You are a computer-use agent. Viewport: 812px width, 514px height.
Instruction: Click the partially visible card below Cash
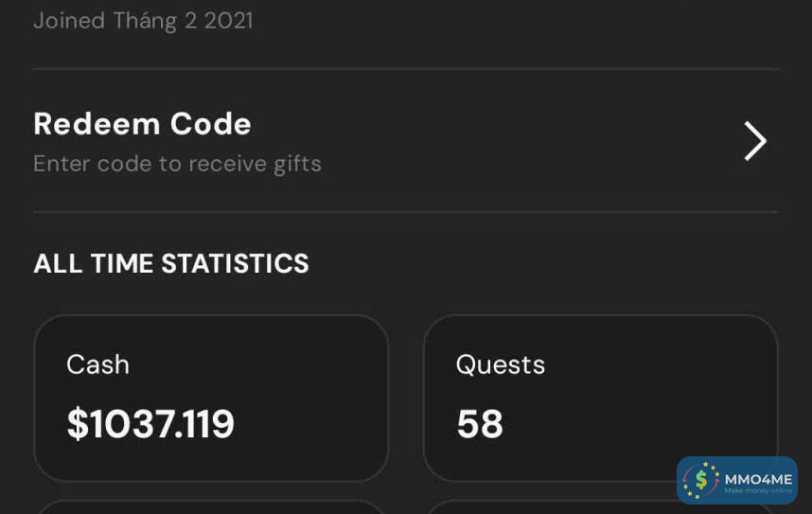210,507
